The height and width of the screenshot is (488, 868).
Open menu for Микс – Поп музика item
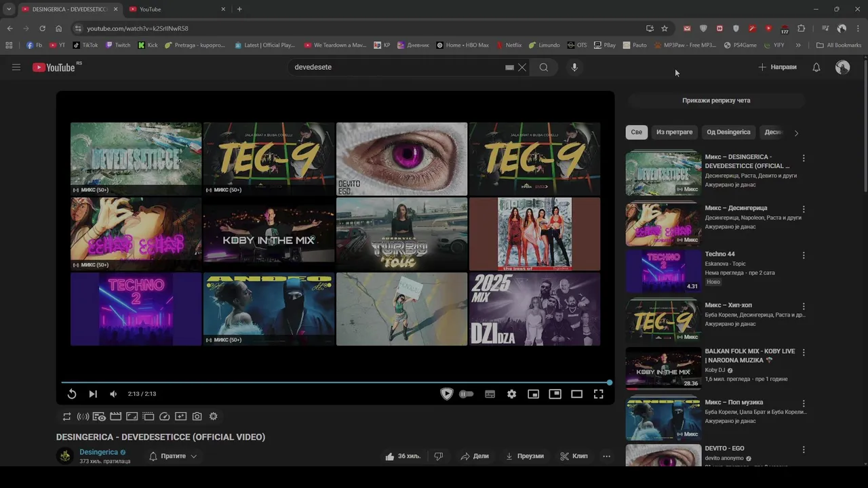tap(804, 403)
